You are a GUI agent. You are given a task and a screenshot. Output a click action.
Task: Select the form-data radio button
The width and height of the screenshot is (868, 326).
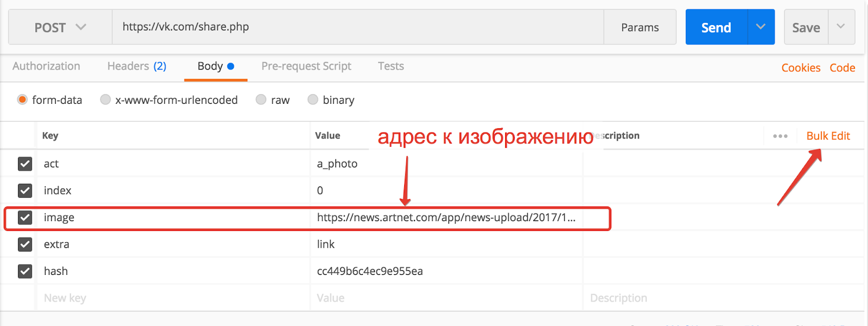click(x=22, y=99)
